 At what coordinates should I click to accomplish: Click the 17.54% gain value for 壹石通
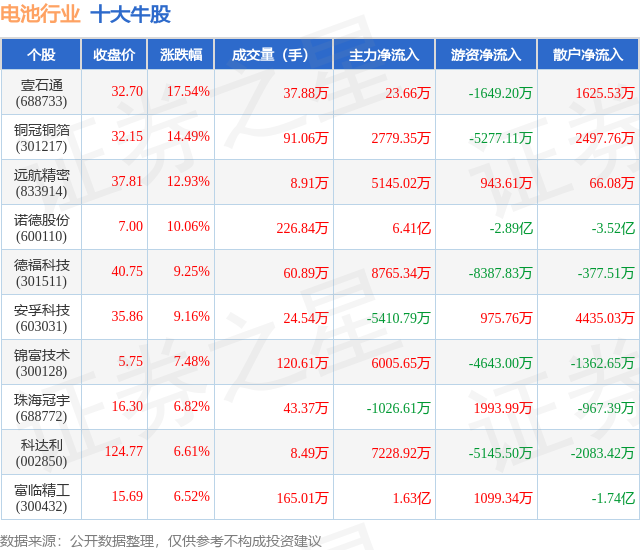188,91
